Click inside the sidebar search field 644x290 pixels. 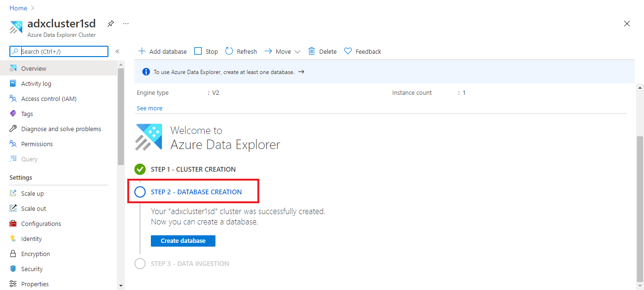[59, 50]
